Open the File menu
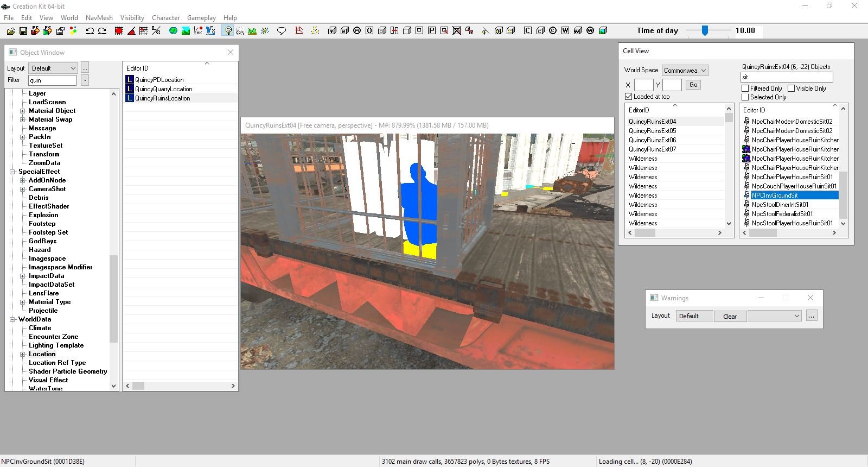Screen dimensions: 868x467 [x=9, y=18]
